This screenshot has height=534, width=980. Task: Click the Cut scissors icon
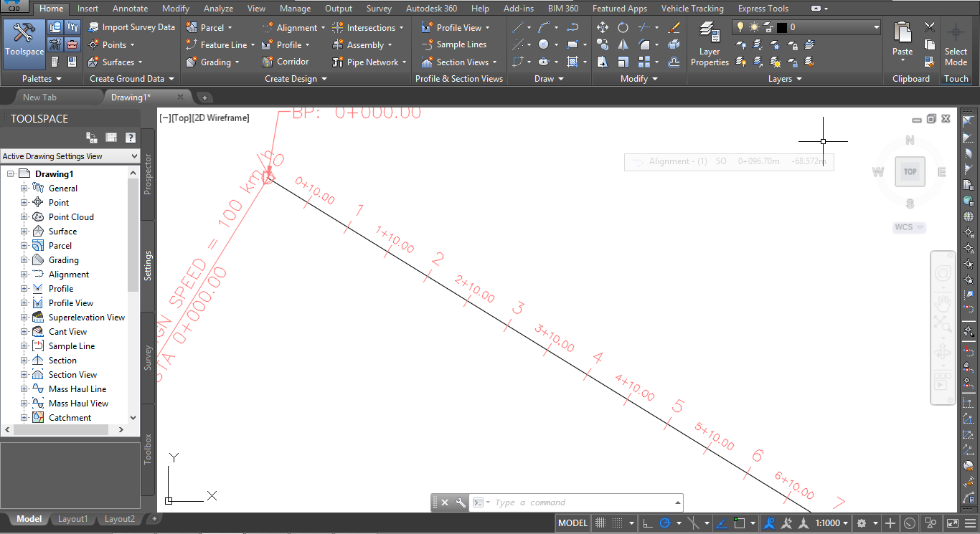pos(930,27)
